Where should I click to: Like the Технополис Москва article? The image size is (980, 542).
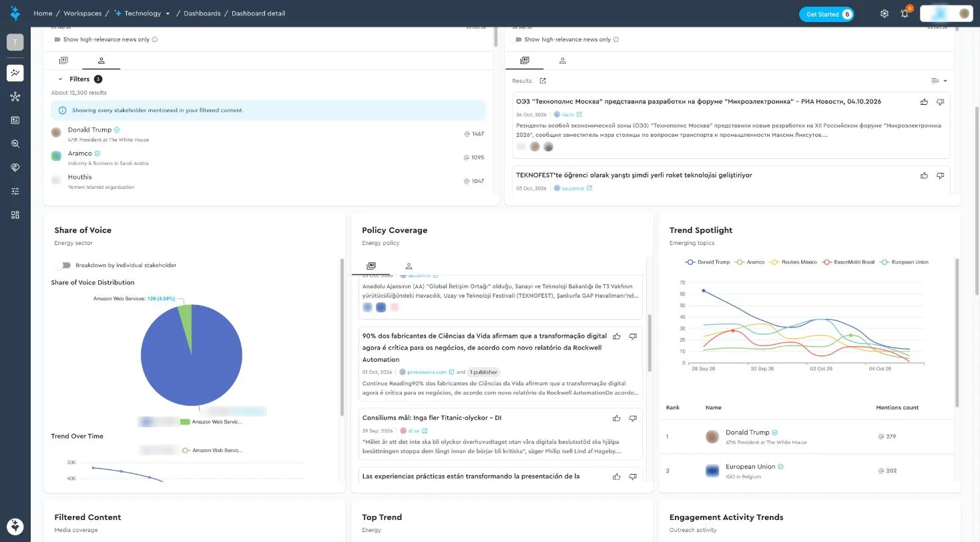(924, 101)
